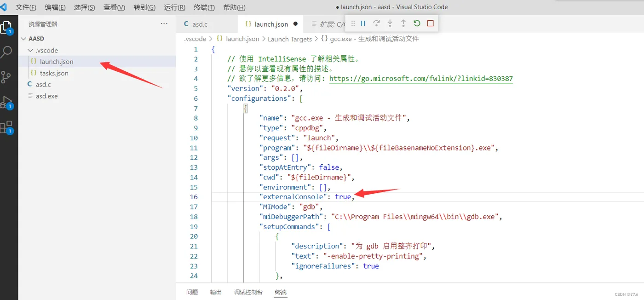
Task: Click the "miDebuggerPath" gdb.exe line
Action: click(381, 217)
